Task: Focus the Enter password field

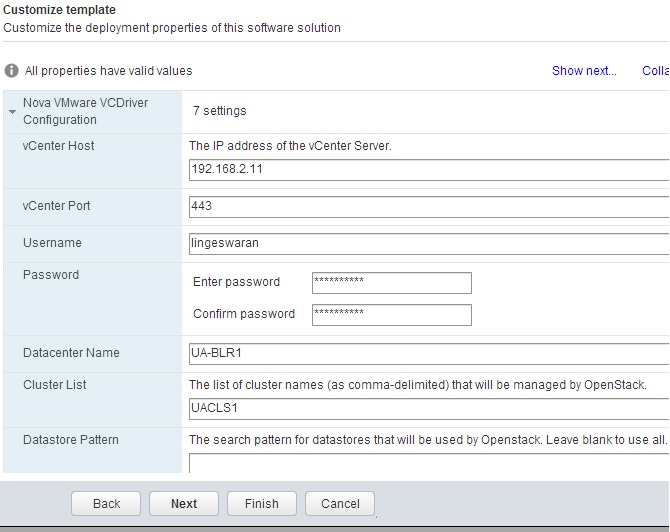Action: (392, 283)
